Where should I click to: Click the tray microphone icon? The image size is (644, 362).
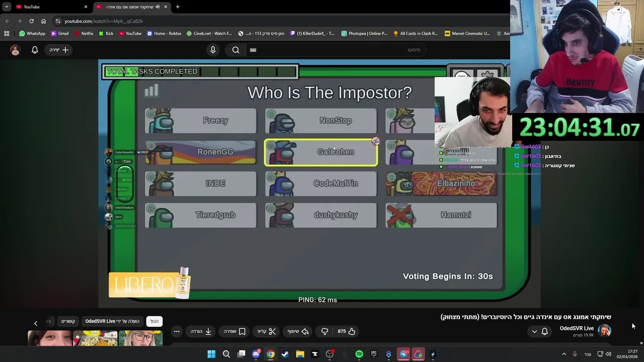(x=575, y=354)
